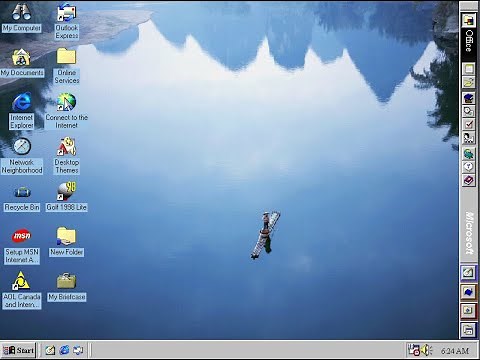Launch Internet Explorer from Quick Launch
This screenshot has height=360, width=480.
[x=64, y=350]
